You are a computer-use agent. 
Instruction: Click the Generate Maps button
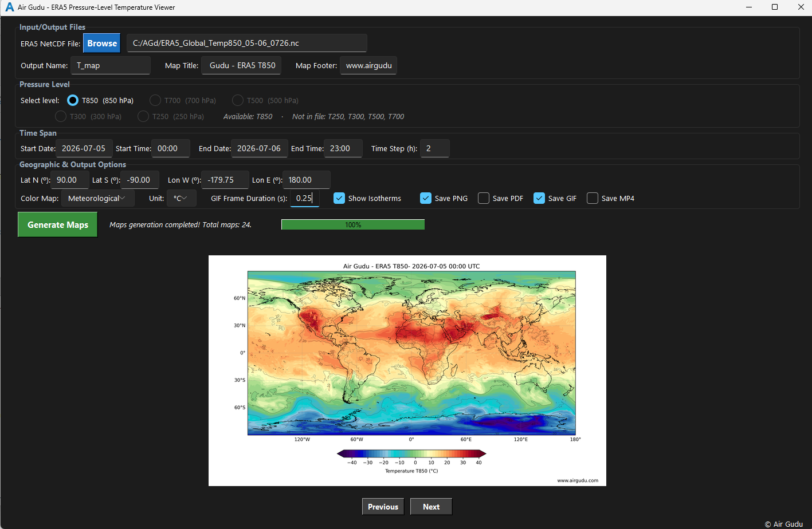[x=58, y=224]
